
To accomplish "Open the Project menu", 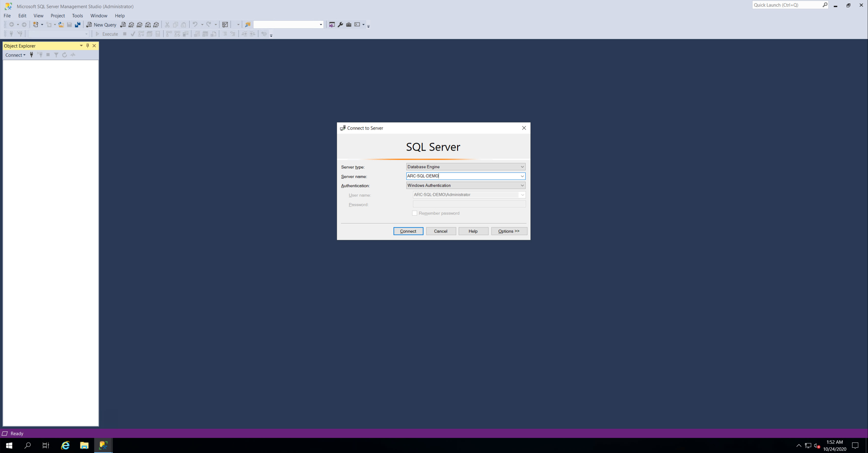I will tap(58, 16).
